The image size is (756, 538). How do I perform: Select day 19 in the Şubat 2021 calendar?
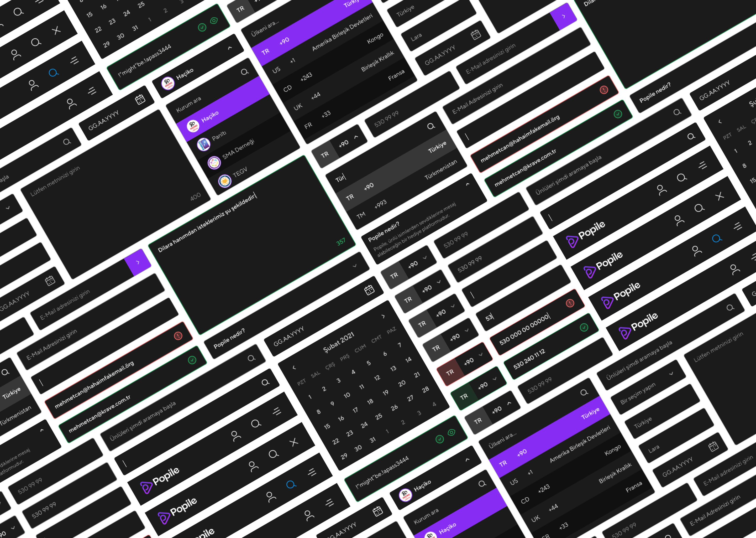tap(385, 392)
